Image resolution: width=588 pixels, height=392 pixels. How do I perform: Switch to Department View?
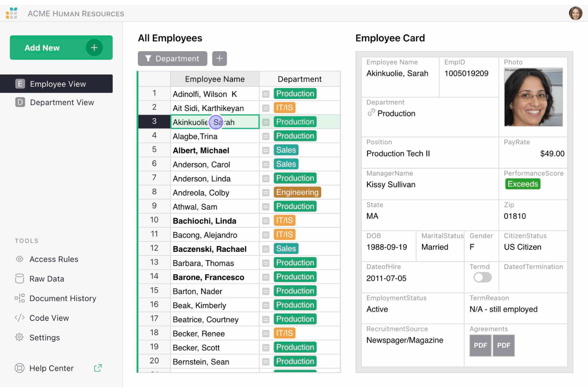(62, 102)
